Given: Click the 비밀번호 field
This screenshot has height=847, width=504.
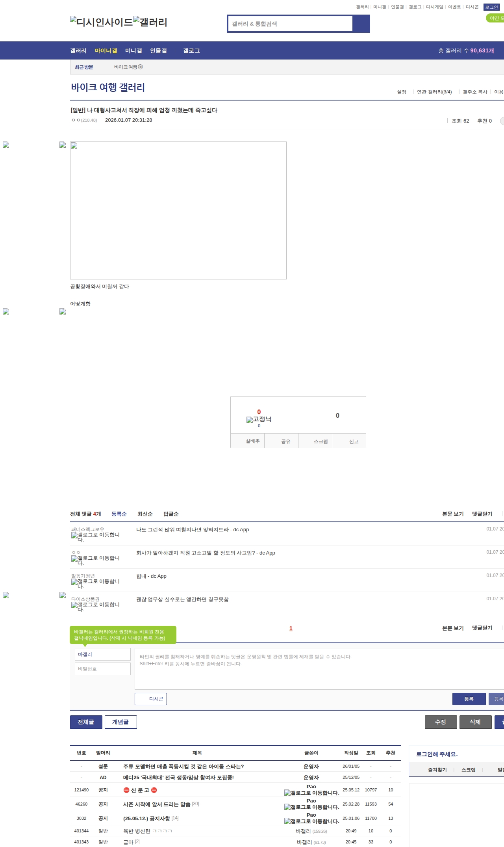Looking at the screenshot, I should (103, 669).
